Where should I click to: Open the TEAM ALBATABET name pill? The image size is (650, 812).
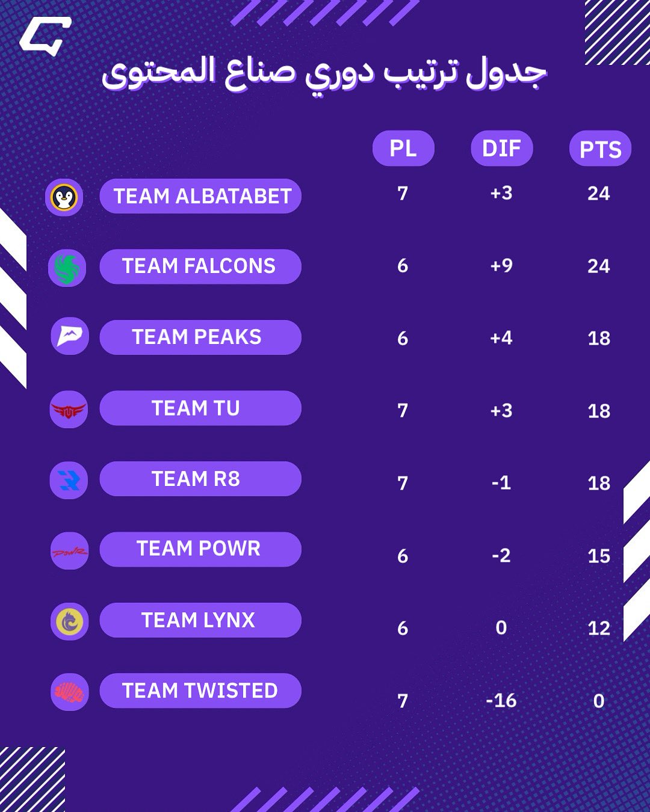[200, 196]
